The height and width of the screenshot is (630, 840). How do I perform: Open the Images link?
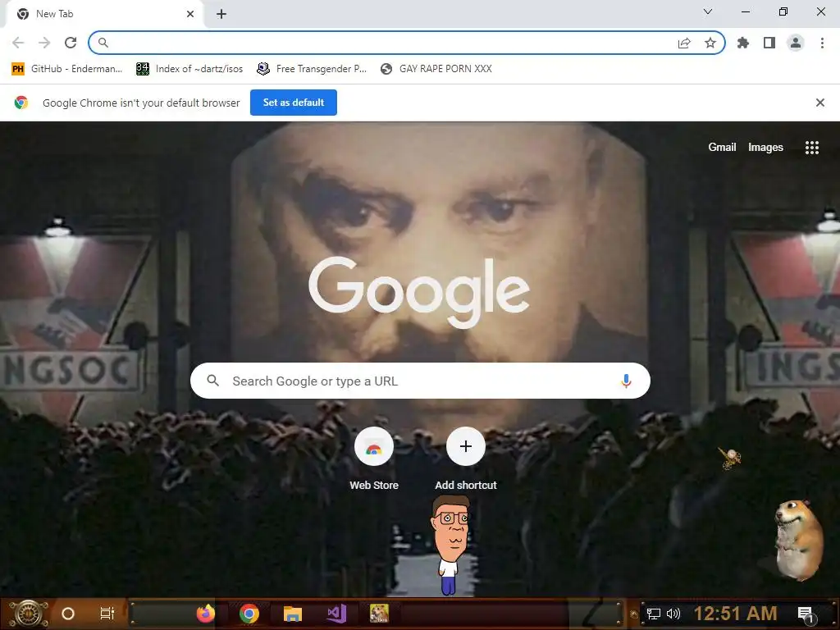click(765, 148)
